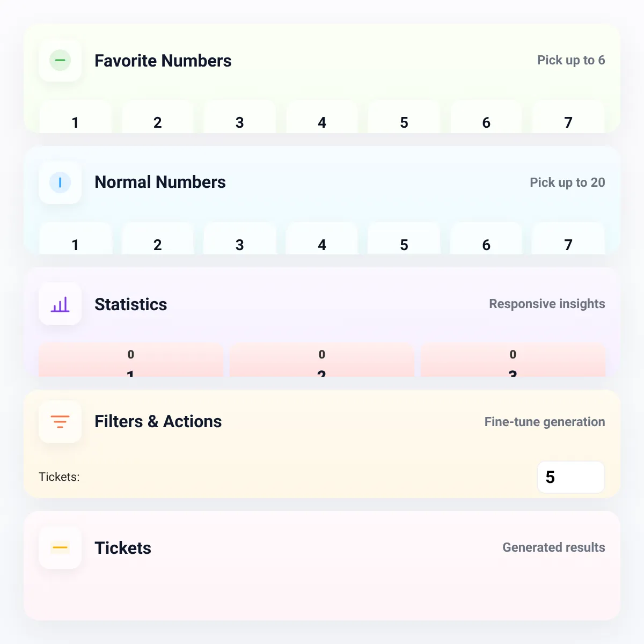Pick favorite number 4

coord(322,118)
